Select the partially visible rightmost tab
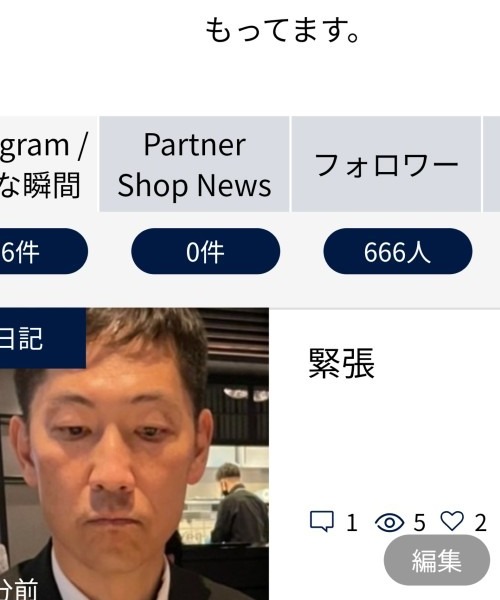Viewport: 500px width, 600px height. coord(492,164)
